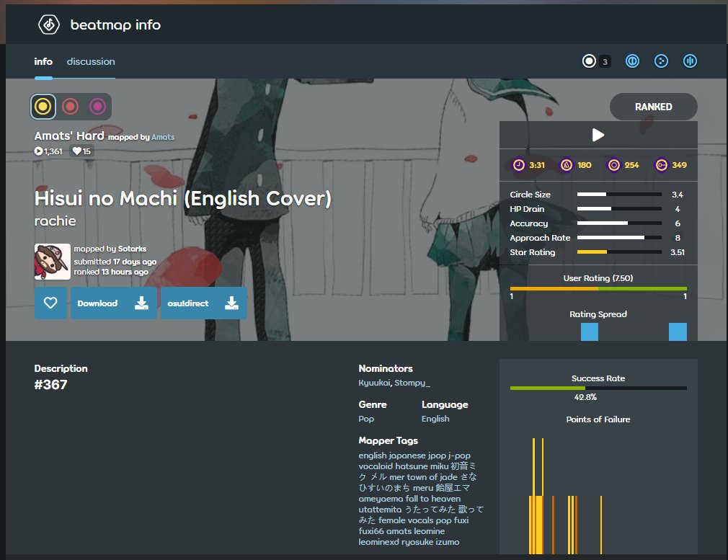Click the Star Rating bar
The width and height of the screenshot is (728, 560).
point(619,252)
